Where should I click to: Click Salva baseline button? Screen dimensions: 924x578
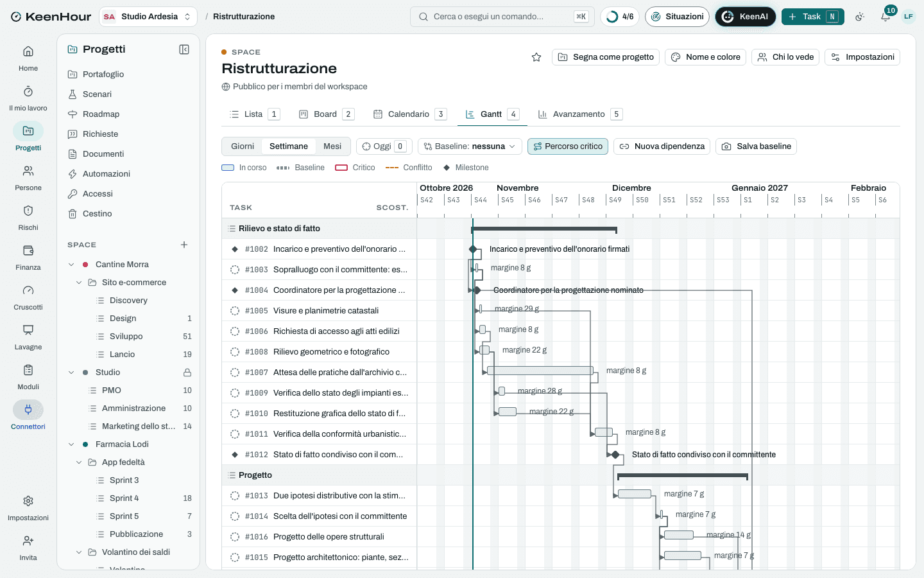[x=757, y=146]
